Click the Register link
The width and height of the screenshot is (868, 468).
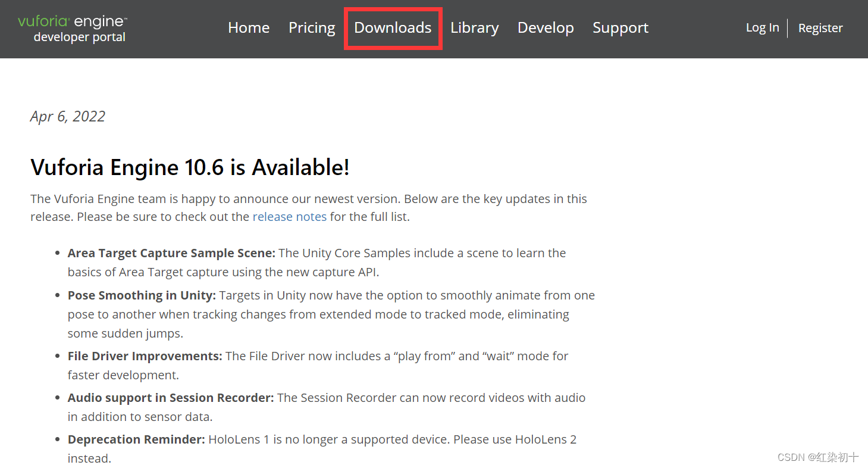[820, 28]
